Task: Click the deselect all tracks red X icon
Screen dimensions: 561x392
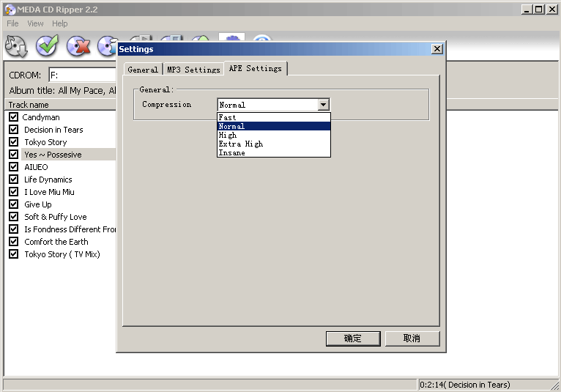Action: [x=78, y=46]
